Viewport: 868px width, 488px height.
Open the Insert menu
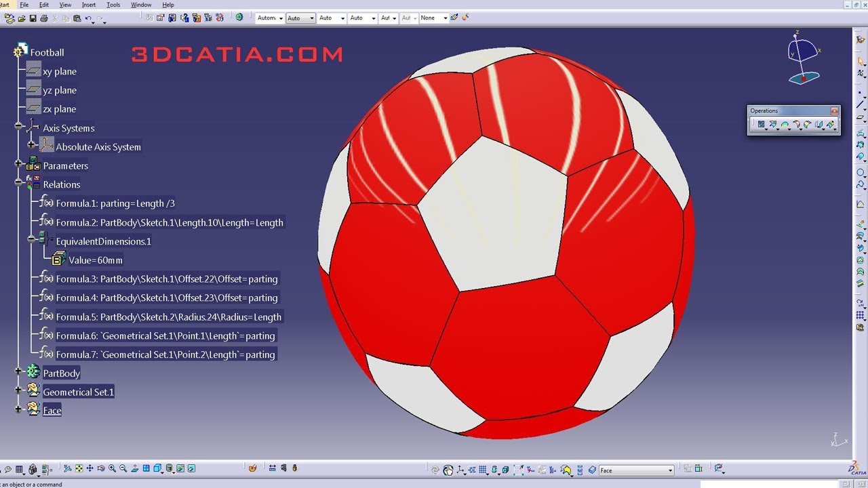89,5
